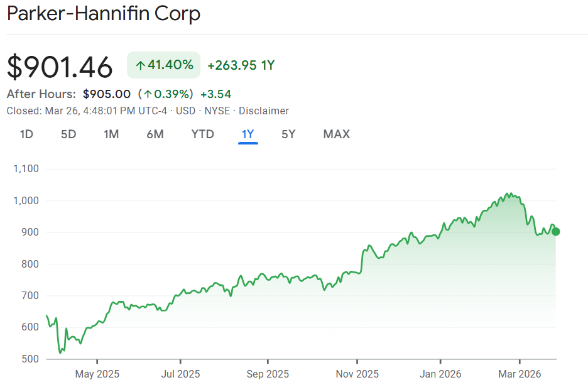Screen dimensions: 588x392
Task: Click the May 2025 axis label
Action: click(x=97, y=374)
